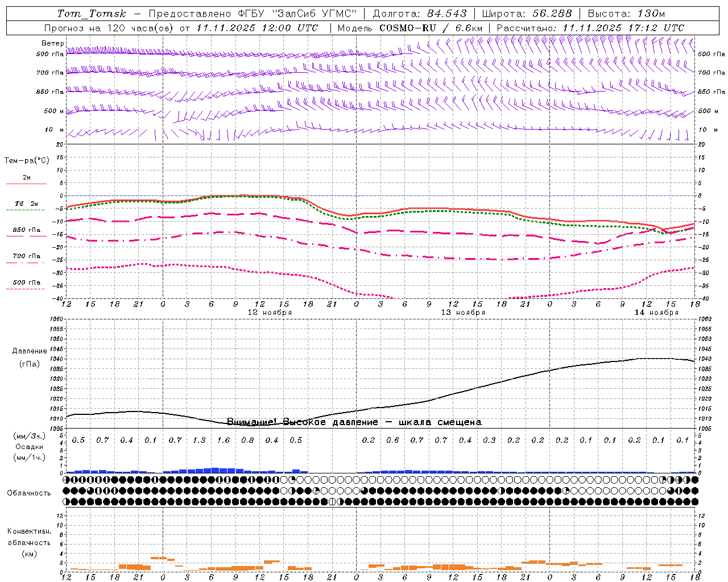The height and width of the screenshot is (582, 728).
Task: Click the 'Прогноз на 120 часа(ов)' text
Action: click(x=109, y=28)
